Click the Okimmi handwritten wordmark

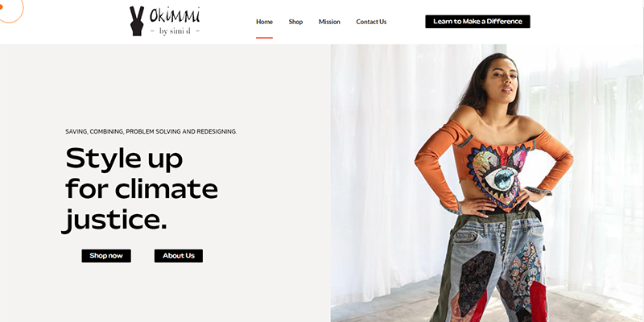pyautogui.click(x=175, y=15)
